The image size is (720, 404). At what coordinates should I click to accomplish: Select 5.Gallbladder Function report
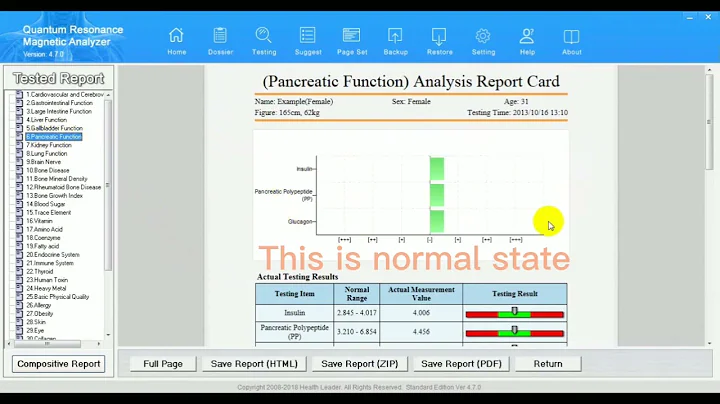pyautogui.click(x=54, y=128)
